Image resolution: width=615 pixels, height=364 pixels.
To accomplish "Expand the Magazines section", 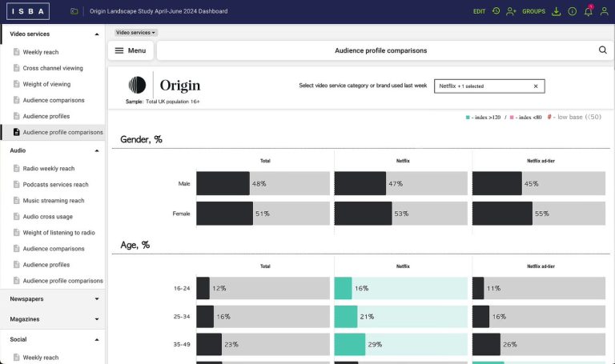I will pyautogui.click(x=97, y=319).
